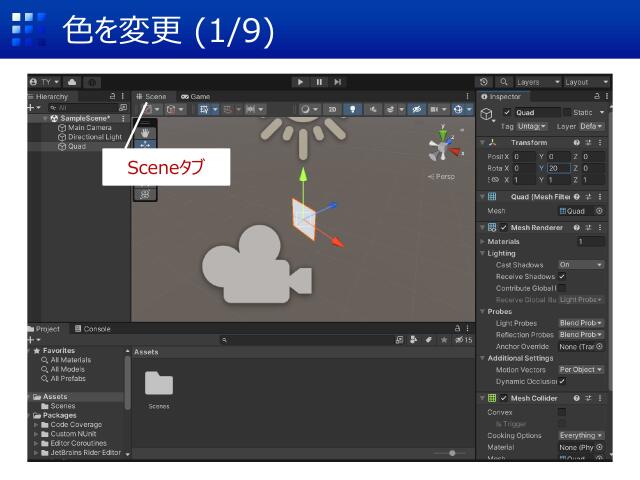Viewport: 640px width, 480px height.
Task: Click the Step frame button
Action: pyautogui.click(x=338, y=82)
